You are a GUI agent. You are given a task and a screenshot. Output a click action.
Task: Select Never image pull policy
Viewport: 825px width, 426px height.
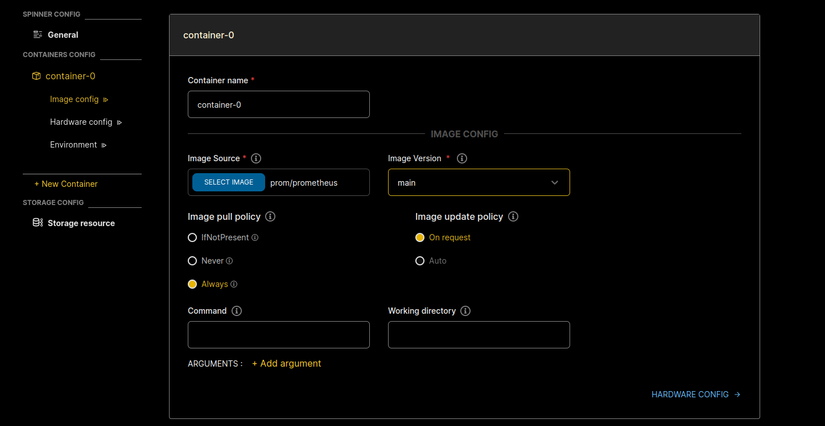click(192, 261)
